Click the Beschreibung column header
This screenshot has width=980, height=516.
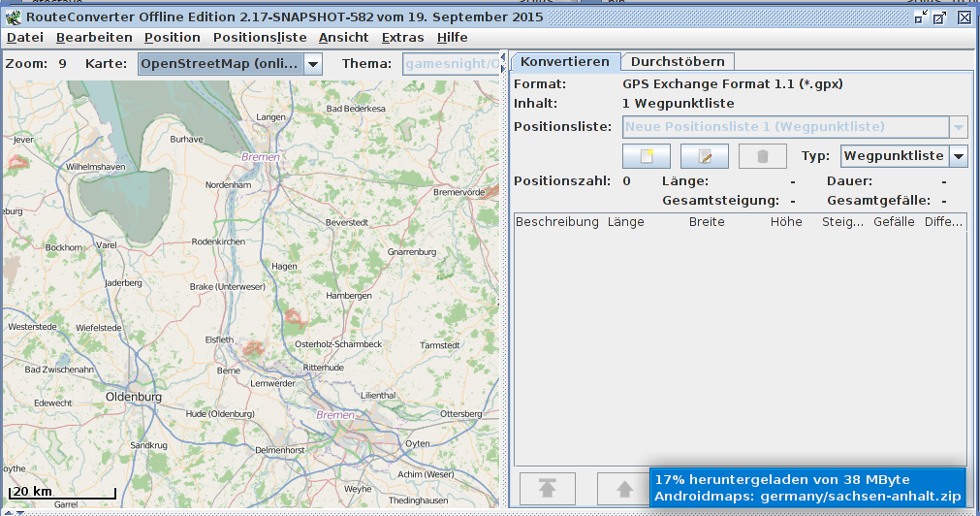coord(557,222)
